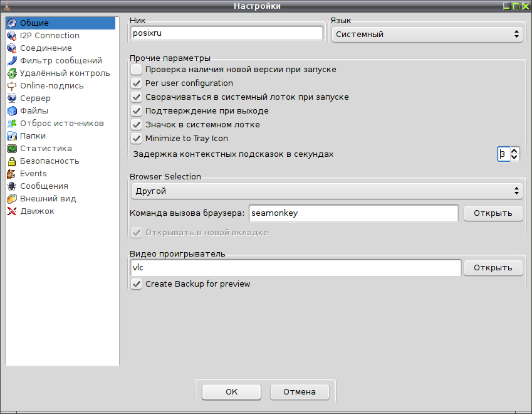The height and width of the screenshot is (414, 532).
Task: Uncheck Значок в системном лотке
Action: pos(137,125)
